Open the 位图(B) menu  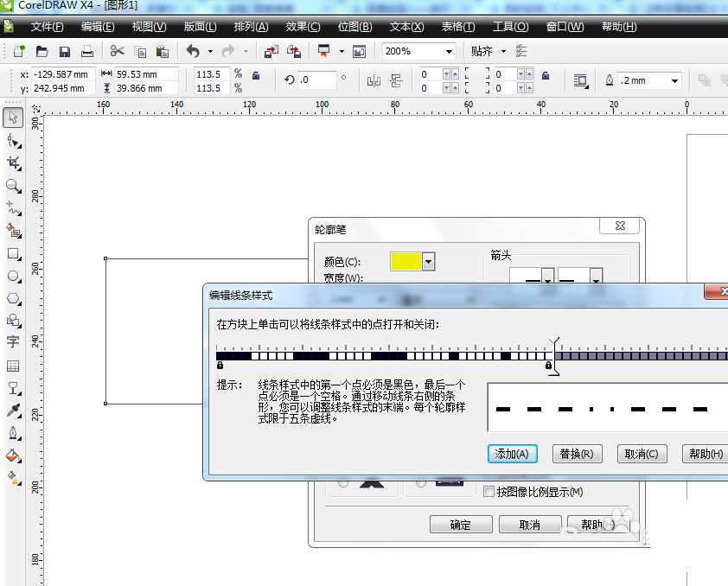point(354,27)
